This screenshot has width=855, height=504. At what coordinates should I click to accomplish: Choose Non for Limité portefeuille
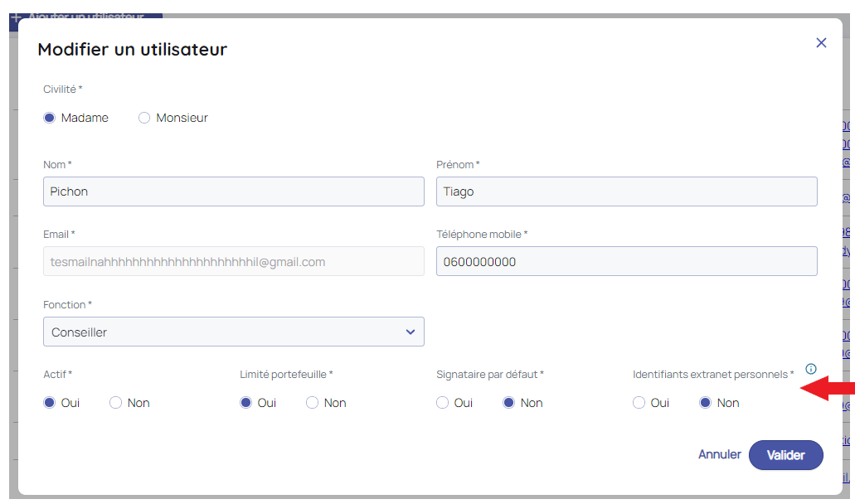[313, 403]
